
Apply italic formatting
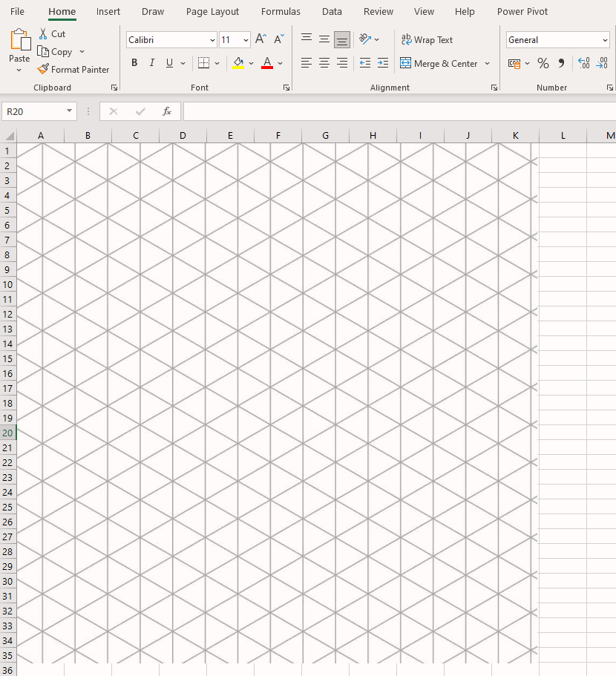pyautogui.click(x=151, y=63)
